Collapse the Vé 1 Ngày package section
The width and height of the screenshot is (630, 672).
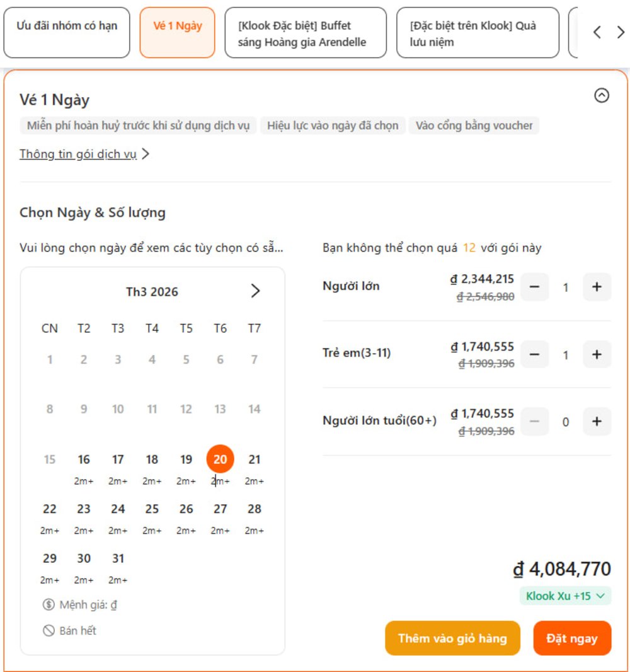[x=601, y=95]
